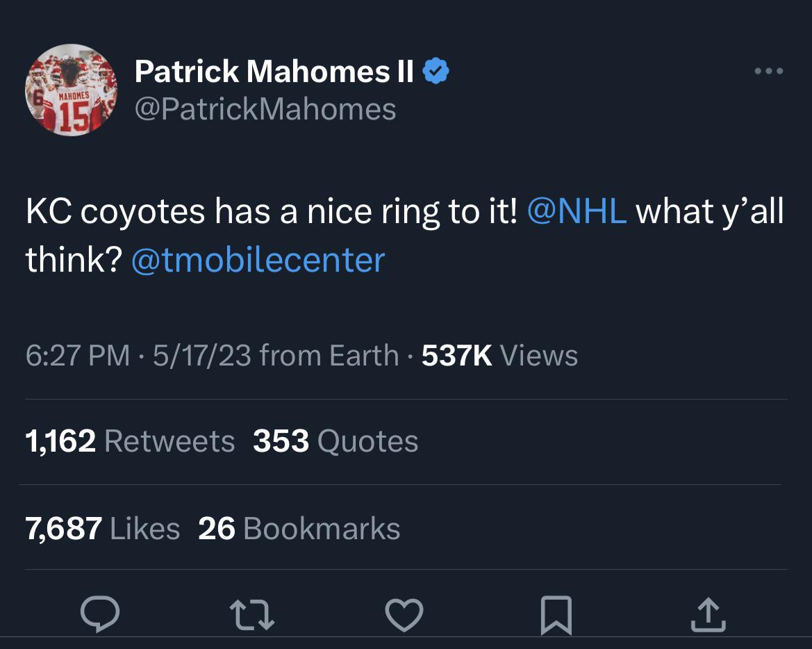Open the @PatrickMahomes handle
The image size is (812, 649).
pyautogui.click(x=265, y=109)
